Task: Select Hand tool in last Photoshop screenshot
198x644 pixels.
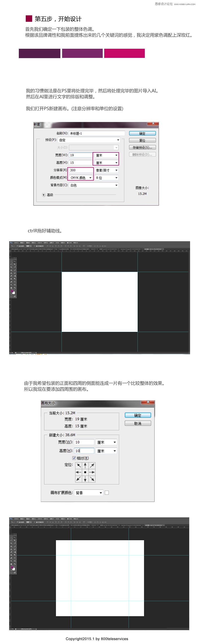Action: (11, 564)
